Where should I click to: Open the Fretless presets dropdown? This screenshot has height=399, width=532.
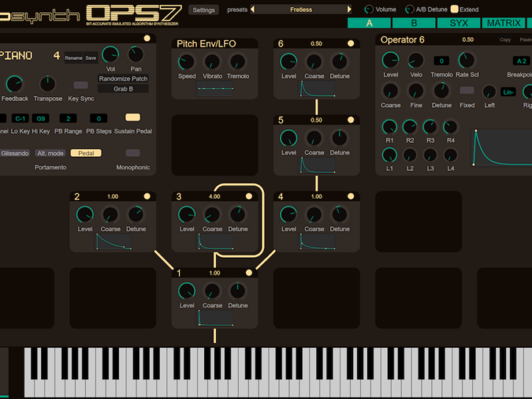click(x=301, y=9)
